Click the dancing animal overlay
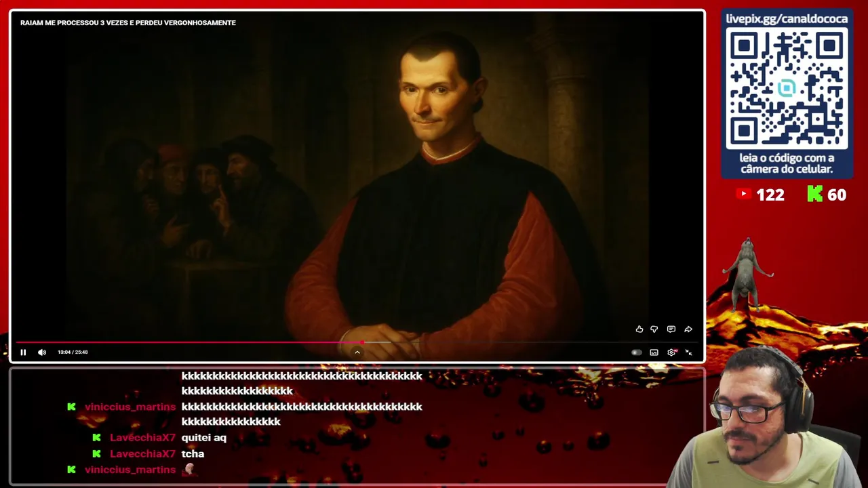 [x=747, y=274]
